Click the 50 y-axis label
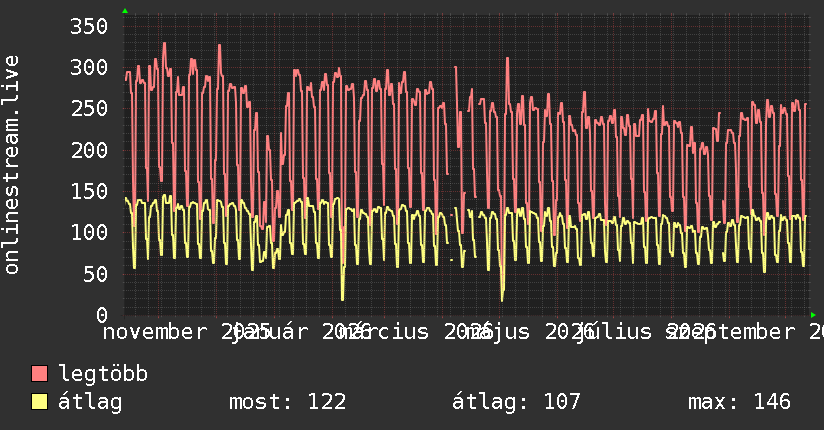This screenshot has width=824, height=430. click(95, 274)
